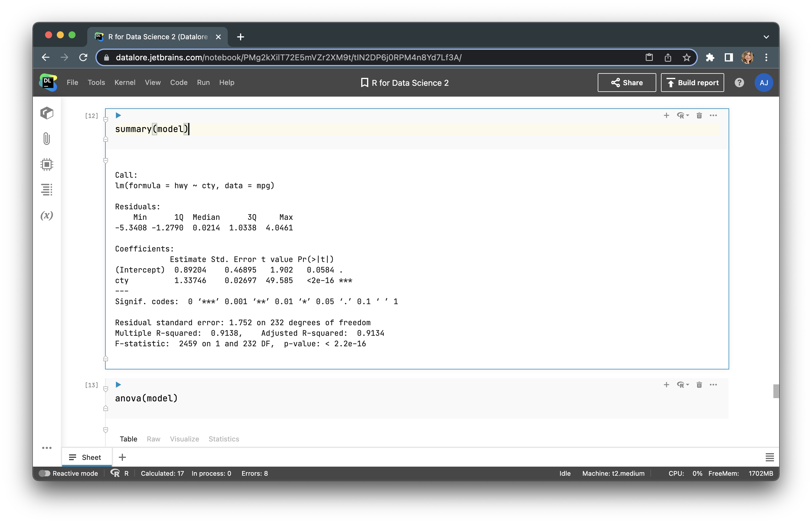This screenshot has width=812, height=524.
Task: Add a cell using cell 12 plus icon
Action: [x=666, y=115]
